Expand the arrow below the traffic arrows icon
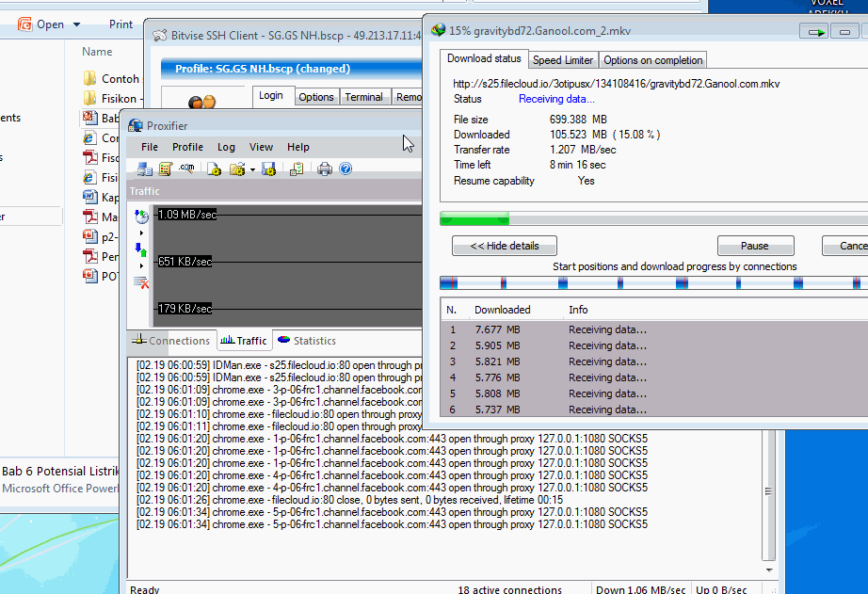Screen dimensions: 868x594 click(x=142, y=266)
